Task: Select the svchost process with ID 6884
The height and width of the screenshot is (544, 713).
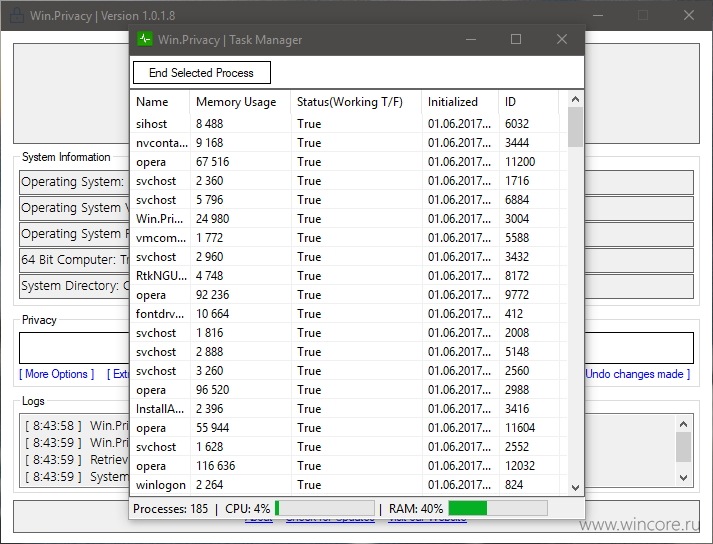Action: point(349,200)
